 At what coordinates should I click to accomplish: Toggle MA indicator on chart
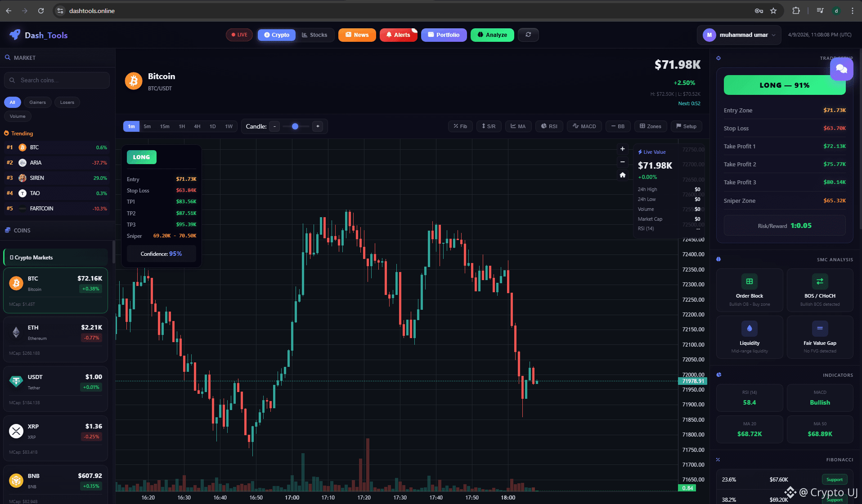pos(518,126)
